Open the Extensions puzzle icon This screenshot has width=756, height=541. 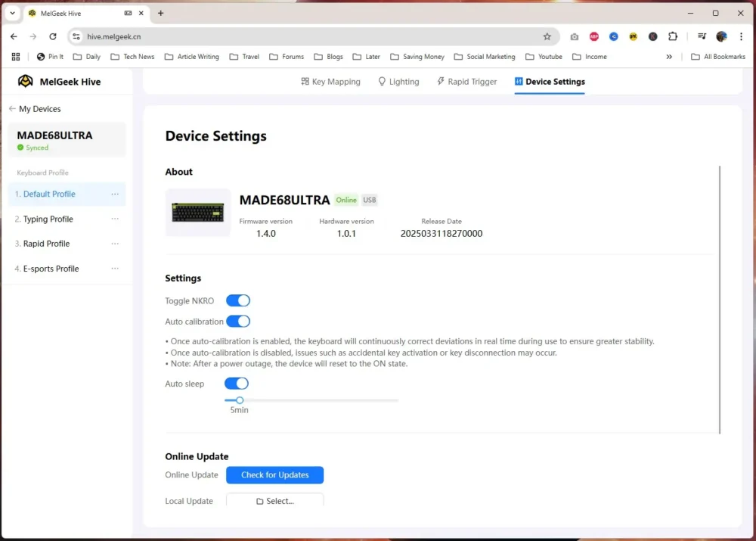pyautogui.click(x=673, y=36)
